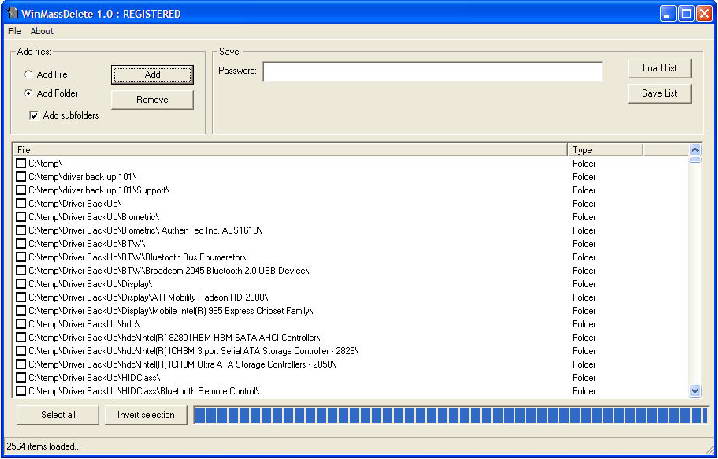The width and height of the screenshot is (718, 459).
Task: Click the Load List button
Action: tap(659, 68)
